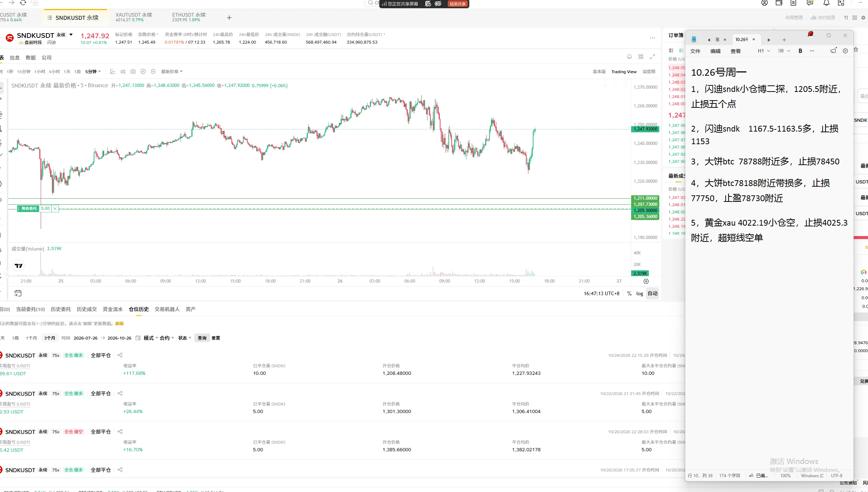This screenshot has height=492, width=868.
Task: Open the 合约 filter dropdown
Action: coord(167,338)
